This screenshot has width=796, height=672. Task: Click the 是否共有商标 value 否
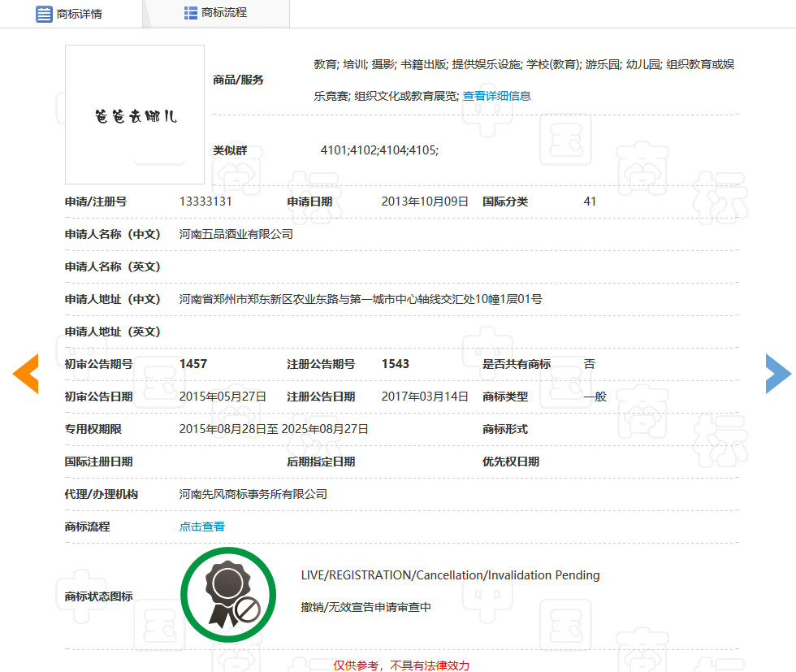(590, 364)
